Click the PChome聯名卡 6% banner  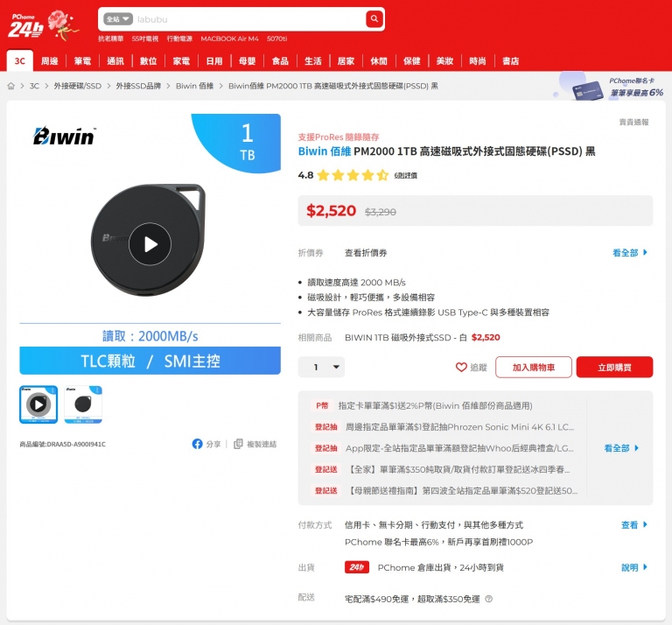609,87
